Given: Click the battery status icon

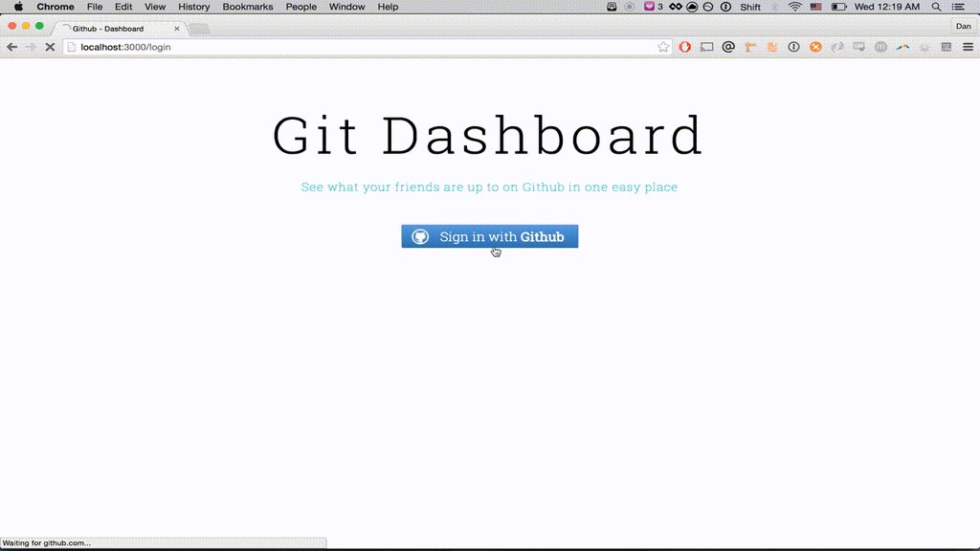Looking at the screenshot, I should [838, 7].
